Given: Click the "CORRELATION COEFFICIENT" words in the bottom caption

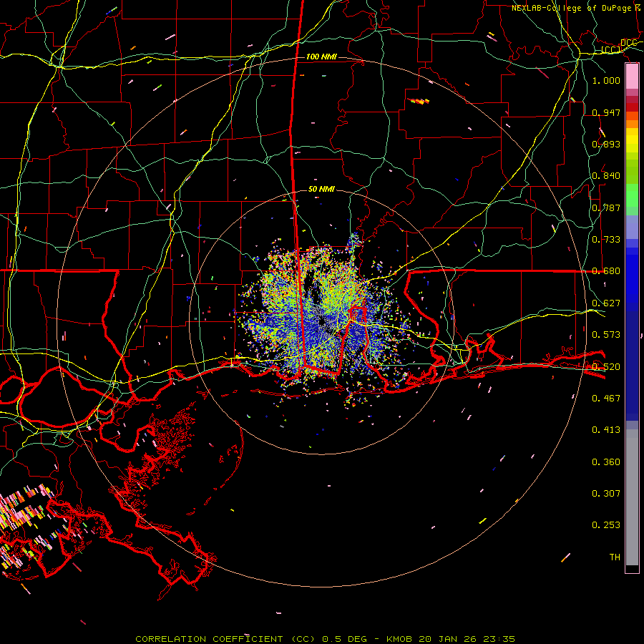Looking at the screenshot, I should [x=209, y=639].
